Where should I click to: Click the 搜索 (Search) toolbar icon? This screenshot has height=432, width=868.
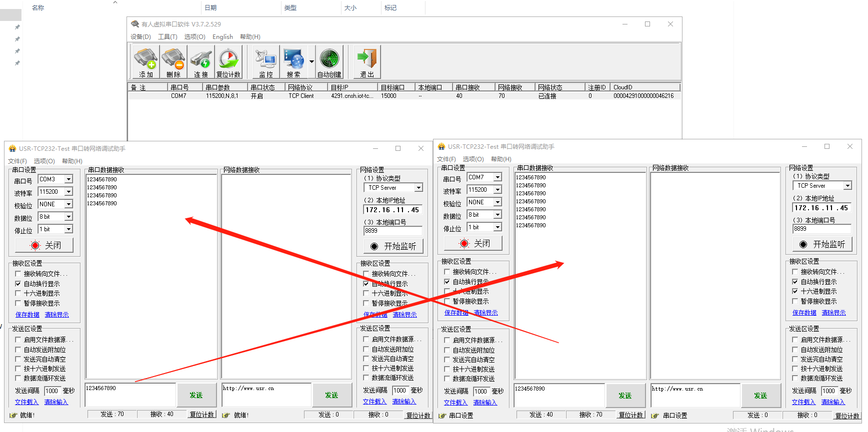[x=293, y=62]
